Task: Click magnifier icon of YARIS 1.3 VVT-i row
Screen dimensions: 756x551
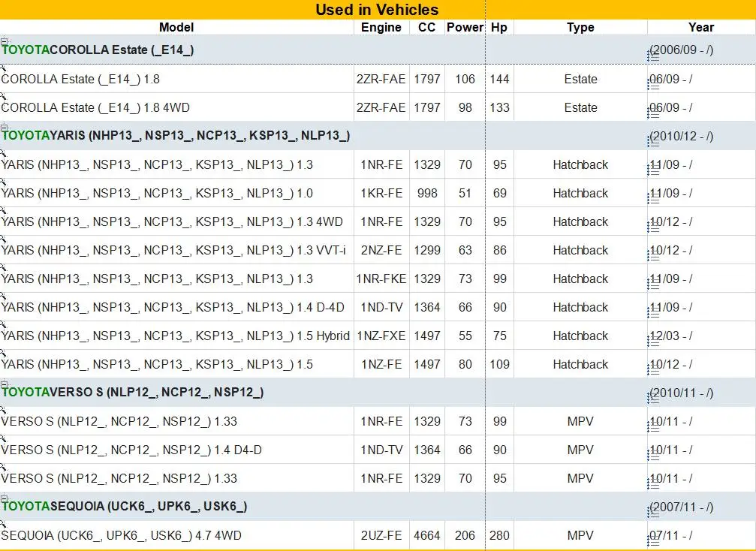Action: click(3, 239)
